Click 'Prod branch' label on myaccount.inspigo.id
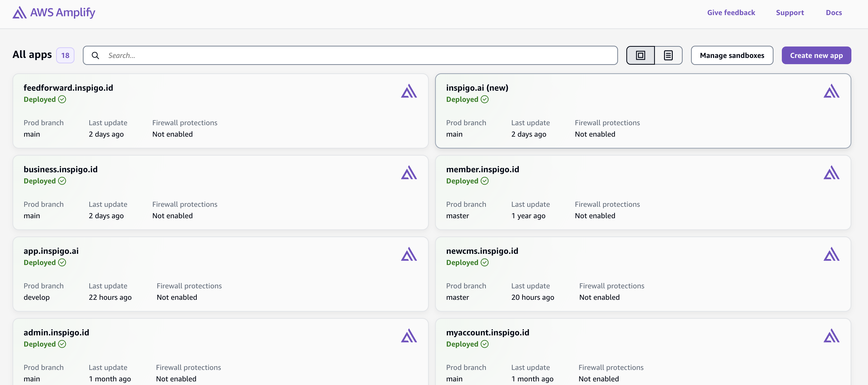Screen dimensions: 868x385 coord(466,368)
